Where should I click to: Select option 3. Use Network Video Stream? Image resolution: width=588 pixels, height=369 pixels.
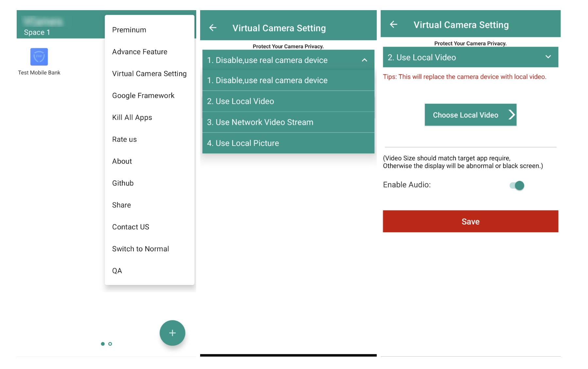click(x=288, y=122)
